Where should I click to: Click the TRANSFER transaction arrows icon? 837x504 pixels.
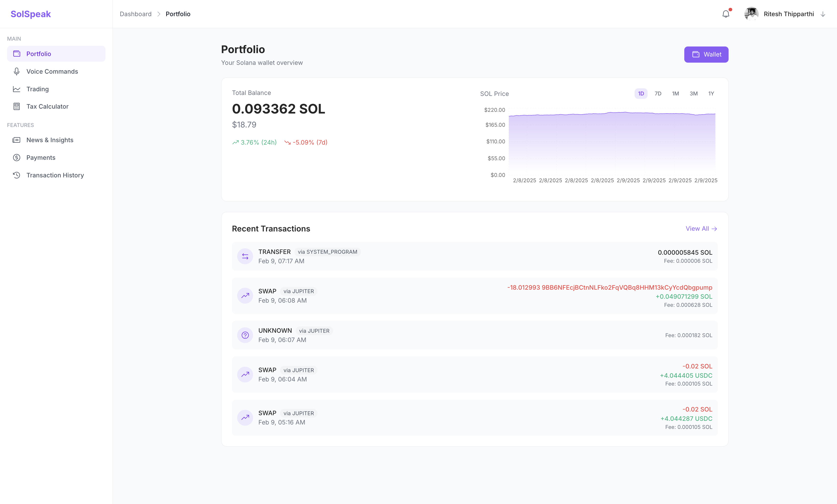click(245, 256)
